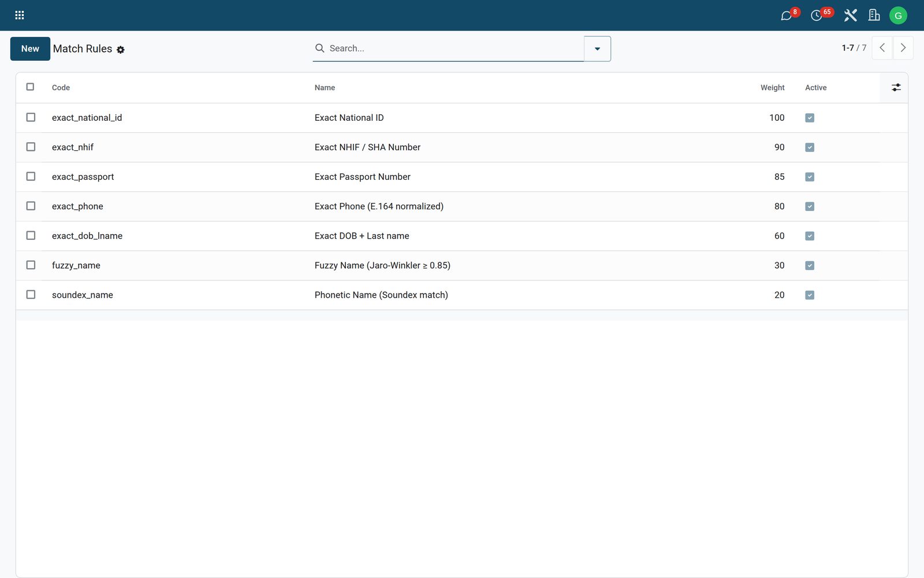Go to the next page of records

point(903,48)
